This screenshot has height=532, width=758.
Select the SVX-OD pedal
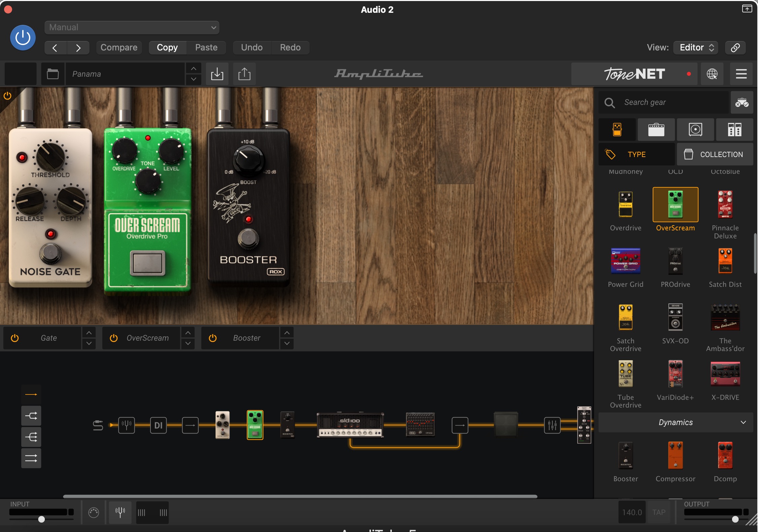pyautogui.click(x=676, y=317)
